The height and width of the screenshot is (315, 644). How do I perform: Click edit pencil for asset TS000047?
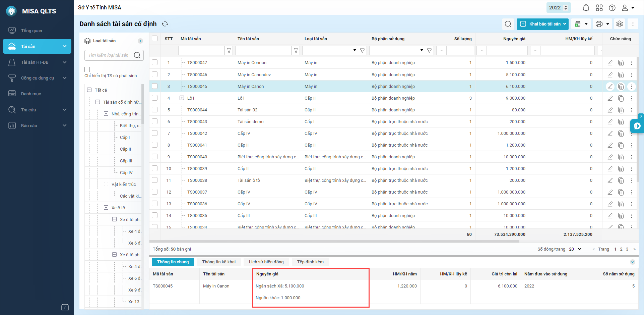point(610,63)
